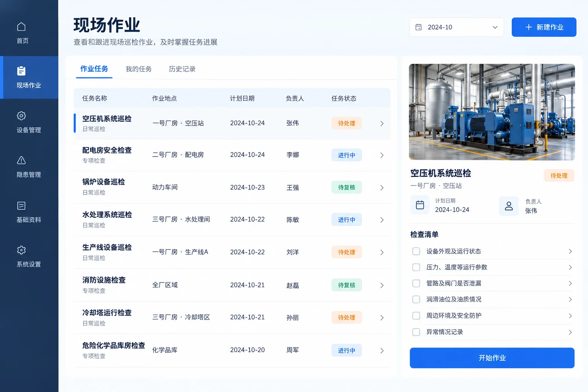Check the 管路及阀门是否泄漏 checkbox
Viewport: 588px width, 392px height.
[x=416, y=283]
